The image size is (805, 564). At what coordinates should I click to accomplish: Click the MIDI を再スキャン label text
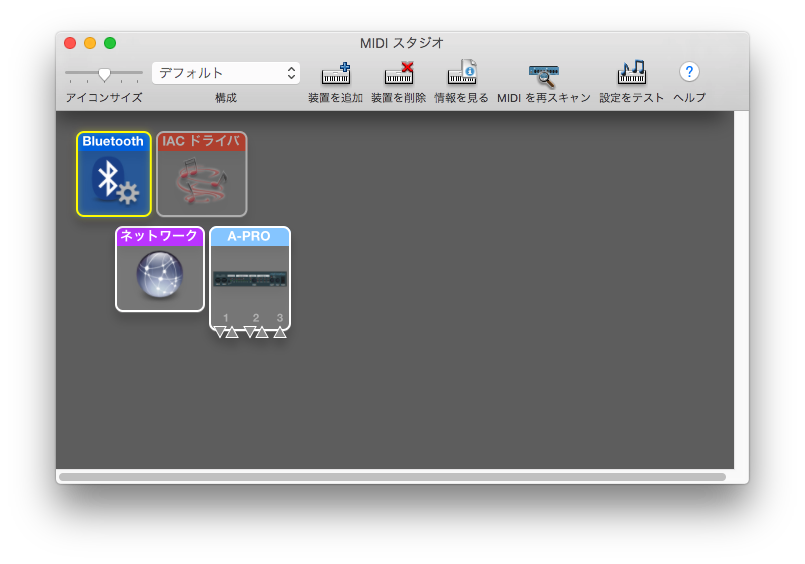pyautogui.click(x=544, y=98)
